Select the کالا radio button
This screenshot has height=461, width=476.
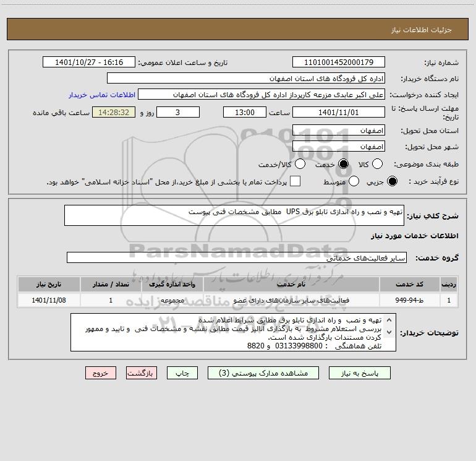377,164
